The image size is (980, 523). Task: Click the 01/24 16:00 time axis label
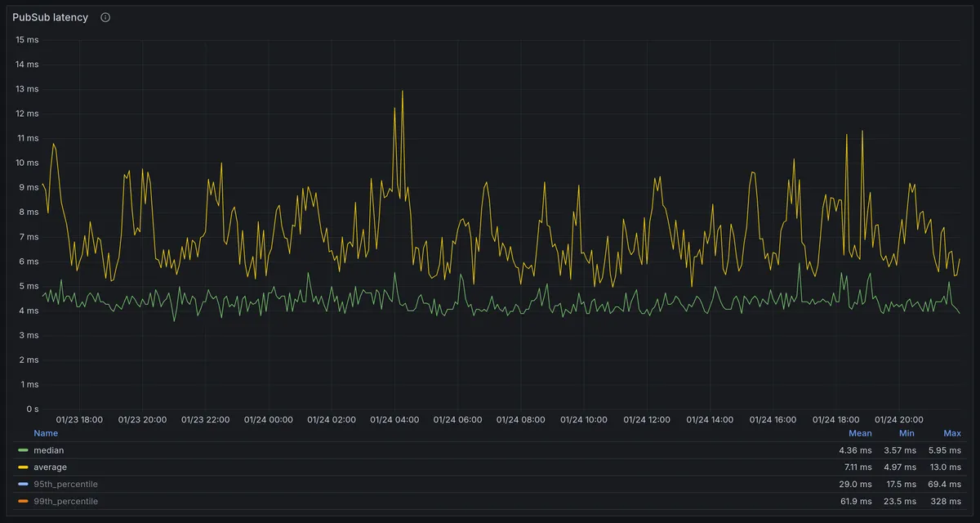tap(773, 420)
